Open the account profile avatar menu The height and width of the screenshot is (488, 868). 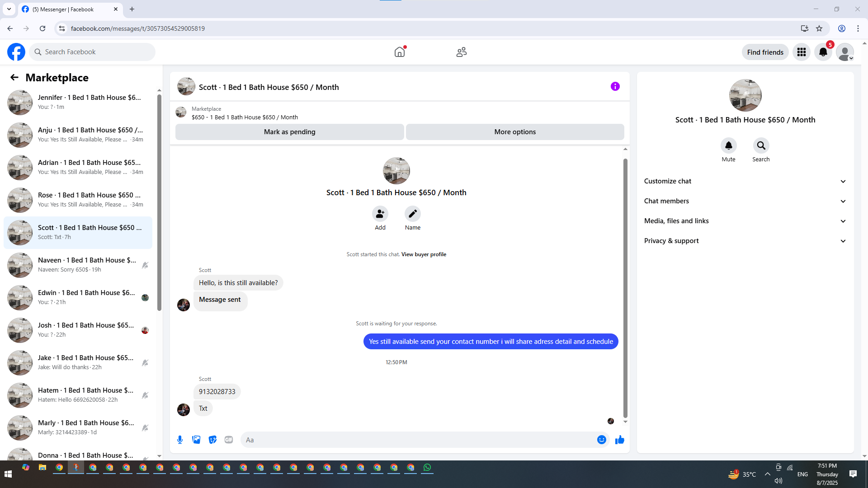coord(845,52)
